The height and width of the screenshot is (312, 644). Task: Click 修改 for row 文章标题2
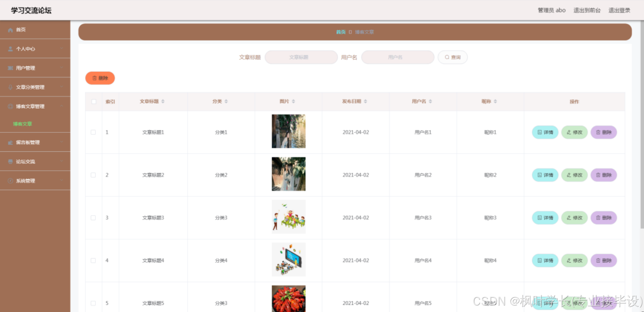575,175
